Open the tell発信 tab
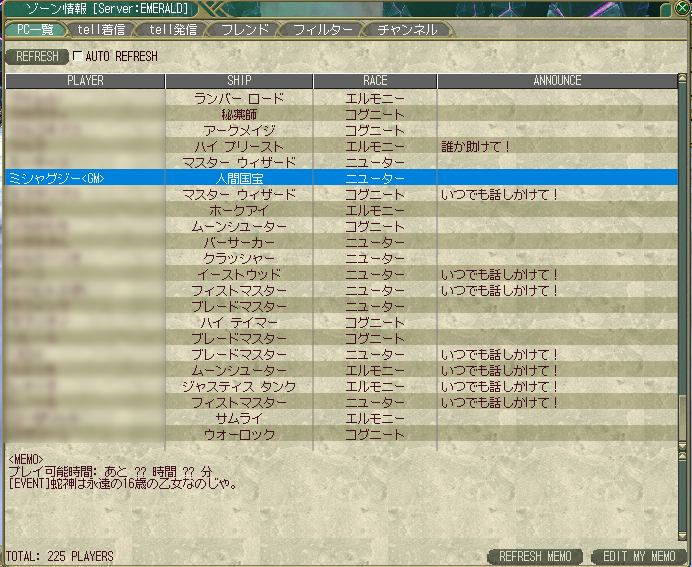Image resolution: width=692 pixels, height=567 pixels. 173,30
